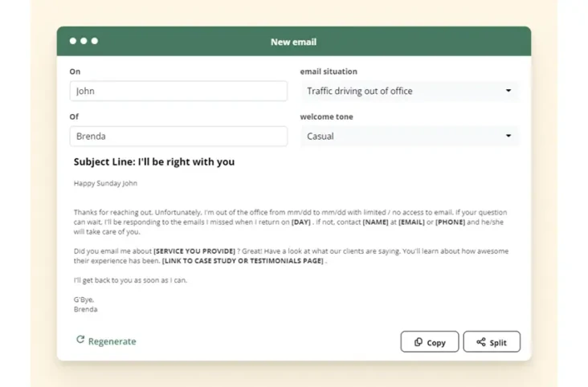Click the Brenda signature text
The width and height of the screenshot is (588, 387).
(x=85, y=309)
